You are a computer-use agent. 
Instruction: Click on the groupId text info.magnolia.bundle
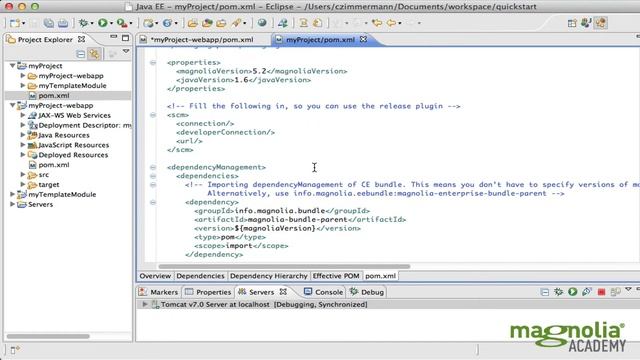pos(280,211)
